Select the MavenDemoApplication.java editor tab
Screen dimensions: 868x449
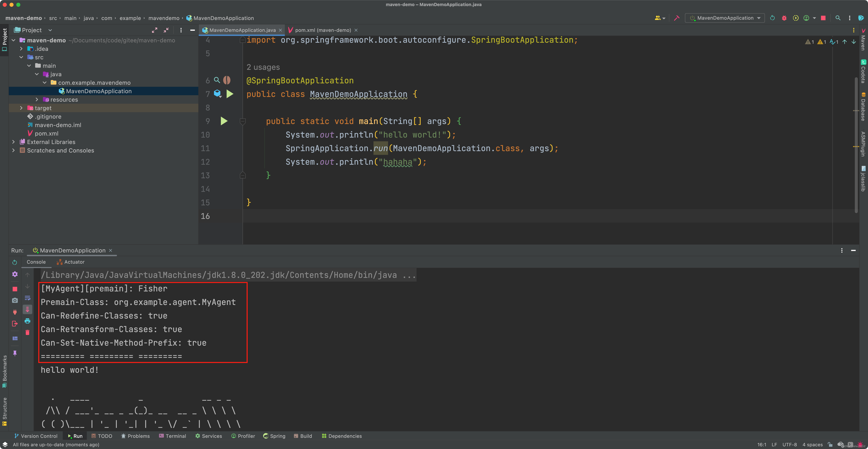[242, 30]
